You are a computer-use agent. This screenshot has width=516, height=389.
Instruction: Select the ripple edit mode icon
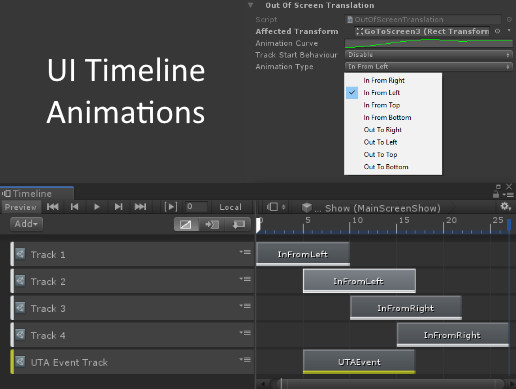pyautogui.click(x=212, y=224)
